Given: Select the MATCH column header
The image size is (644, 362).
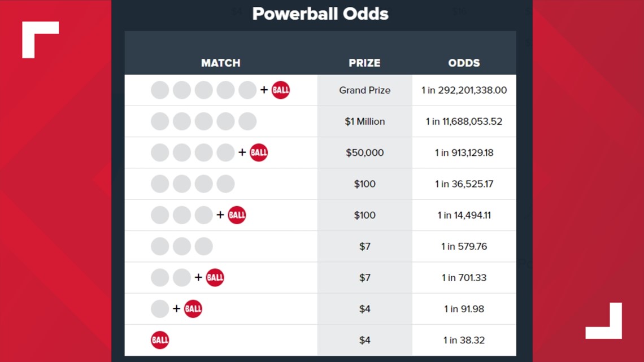Looking at the screenshot, I should pos(221,63).
